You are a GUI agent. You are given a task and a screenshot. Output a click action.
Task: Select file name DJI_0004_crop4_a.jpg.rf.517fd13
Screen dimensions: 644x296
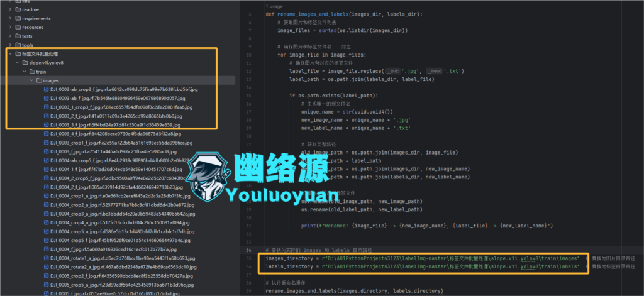coord(120,222)
